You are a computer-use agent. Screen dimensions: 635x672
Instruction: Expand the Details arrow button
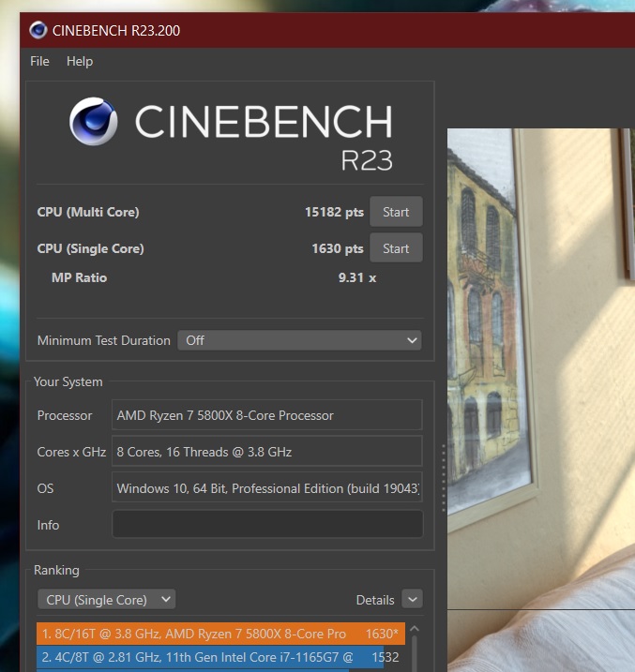pyautogui.click(x=412, y=600)
